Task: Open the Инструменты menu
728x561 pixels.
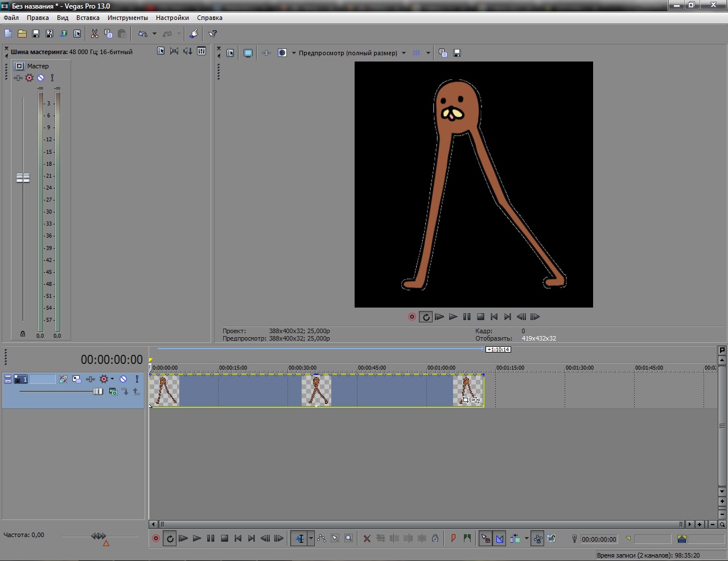Action: click(127, 18)
